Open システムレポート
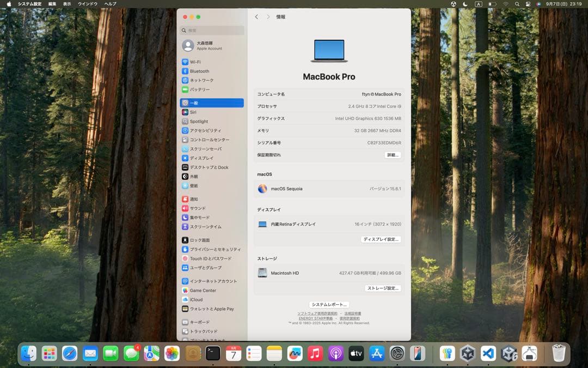This screenshot has height=368, width=588. point(329,305)
